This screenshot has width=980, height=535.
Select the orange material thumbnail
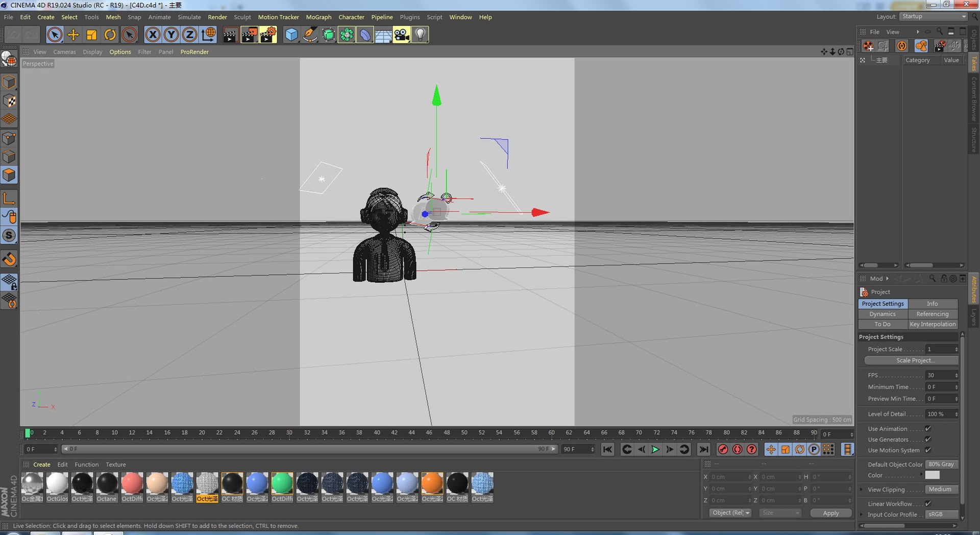click(x=432, y=483)
